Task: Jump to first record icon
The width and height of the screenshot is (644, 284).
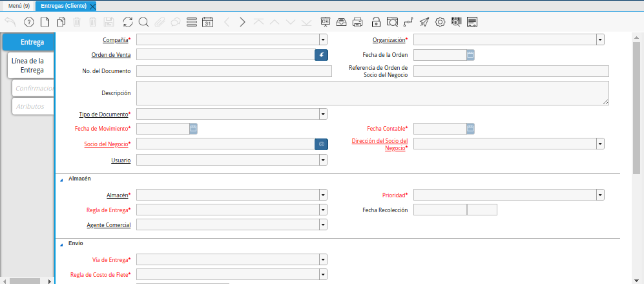Action: (x=258, y=22)
